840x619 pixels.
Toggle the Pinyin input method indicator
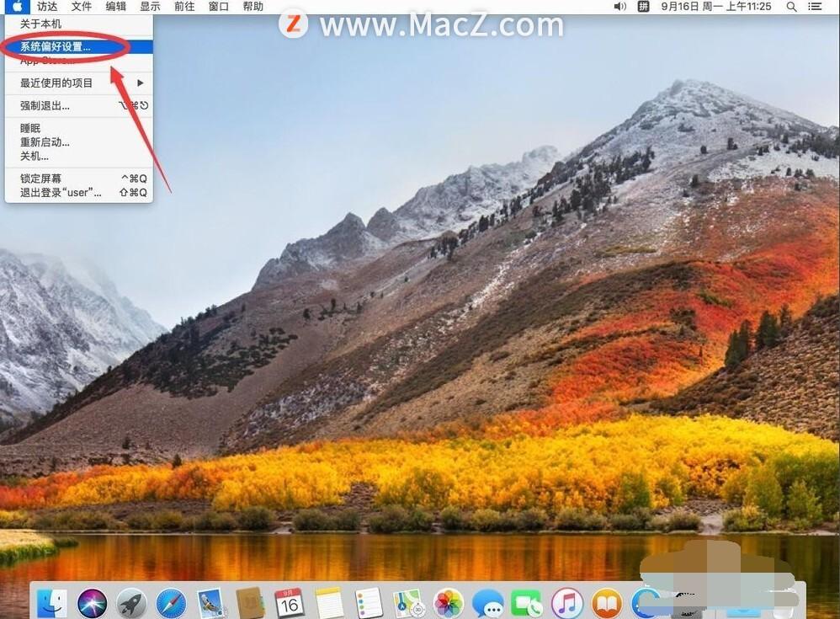click(x=645, y=7)
